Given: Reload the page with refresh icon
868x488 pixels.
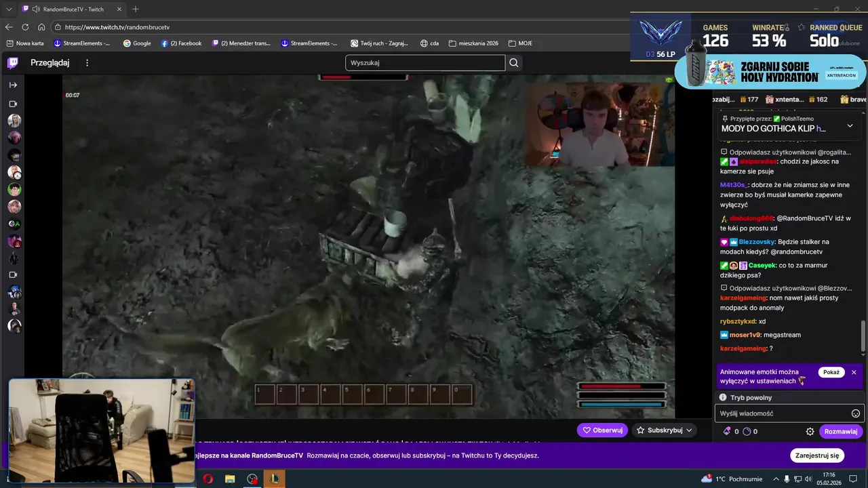Looking at the screenshot, I should tap(25, 27).
